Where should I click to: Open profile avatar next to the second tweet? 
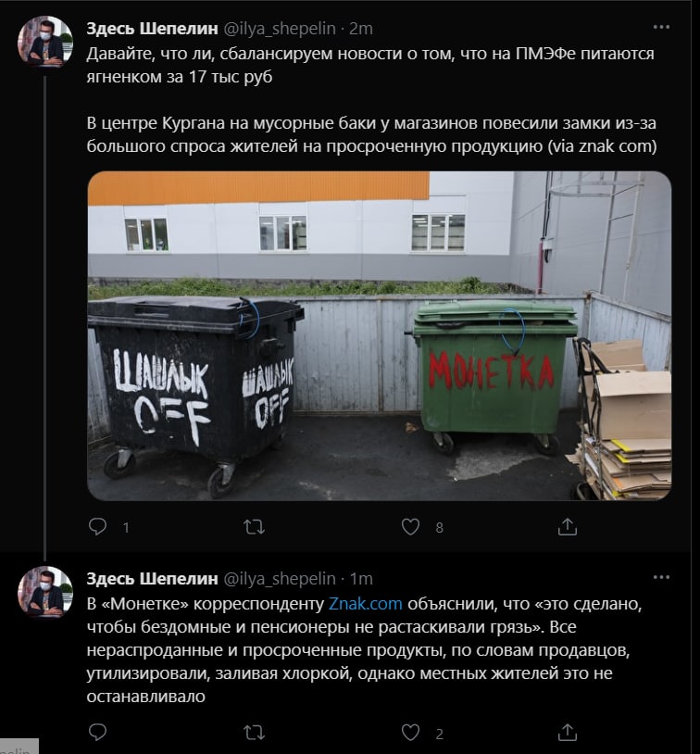click(x=45, y=592)
